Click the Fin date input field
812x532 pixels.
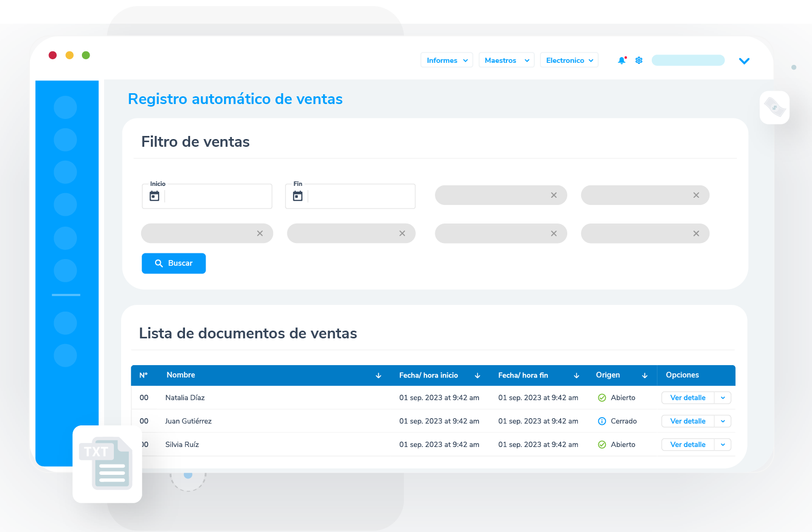(350, 196)
